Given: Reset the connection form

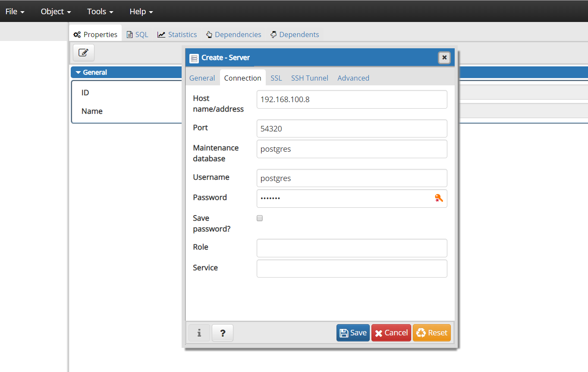Looking at the screenshot, I should (432, 332).
